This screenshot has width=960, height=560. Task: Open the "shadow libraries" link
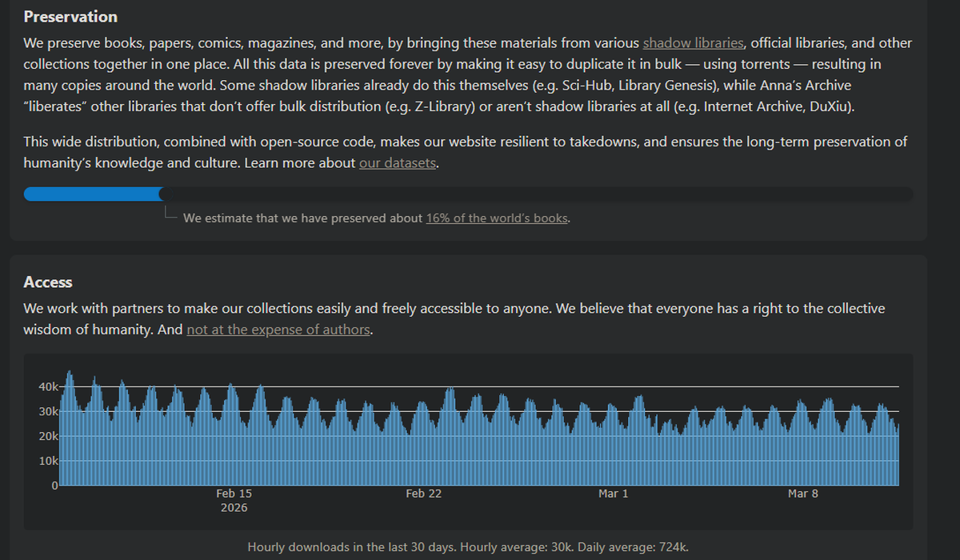(693, 43)
